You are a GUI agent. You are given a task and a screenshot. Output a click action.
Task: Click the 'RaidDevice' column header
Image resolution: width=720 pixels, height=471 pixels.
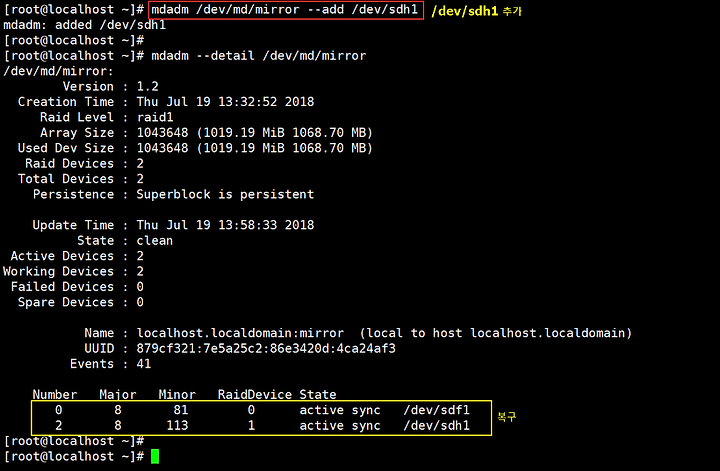click(x=255, y=395)
